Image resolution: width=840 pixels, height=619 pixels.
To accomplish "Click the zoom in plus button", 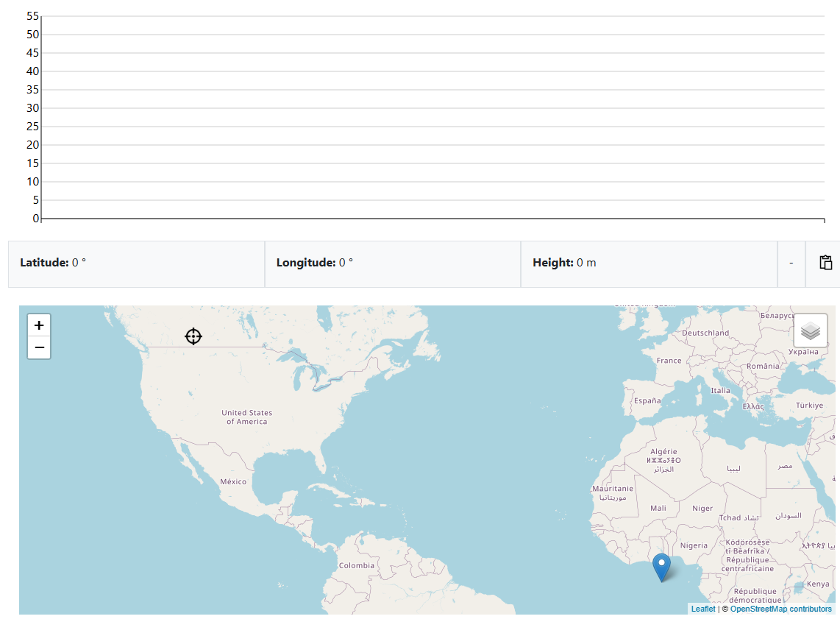I will click(39, 325).
